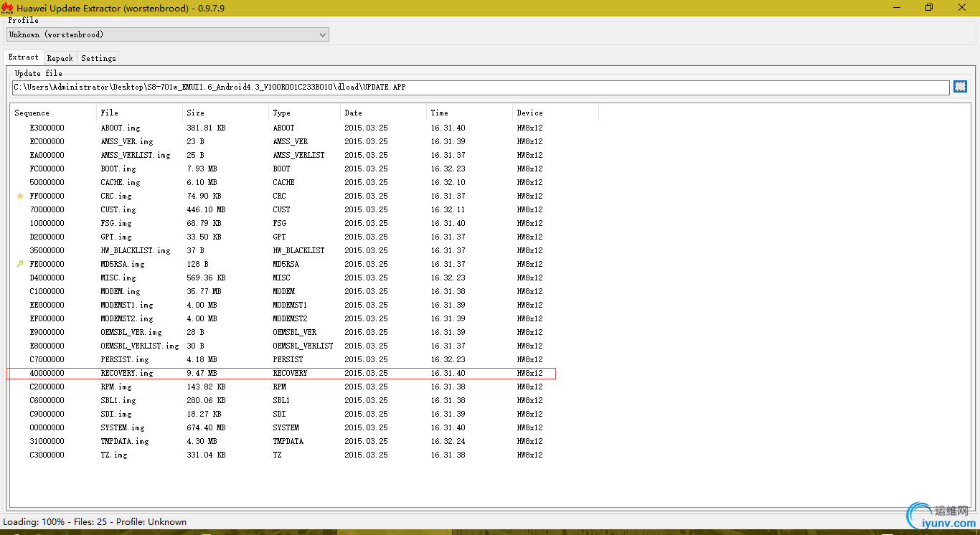This screenshot has width=980, height=535.
Task: Click the 446.10 MB size cell
Action: point(206,209)
